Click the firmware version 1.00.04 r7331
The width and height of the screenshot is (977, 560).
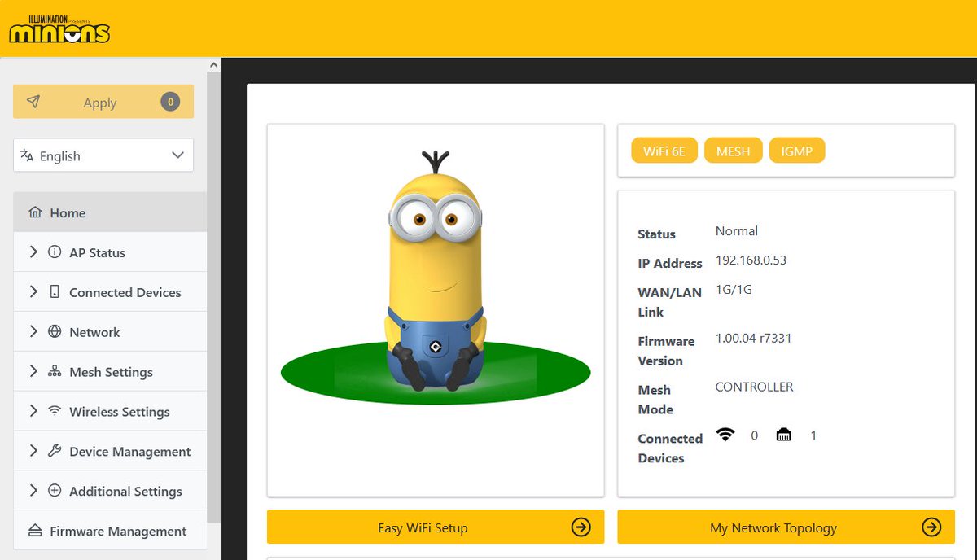753,338
